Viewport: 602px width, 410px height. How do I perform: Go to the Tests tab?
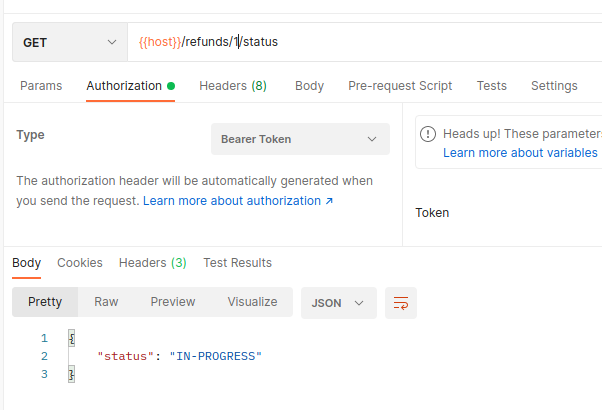pyautogui.click(x=491, y=86)
